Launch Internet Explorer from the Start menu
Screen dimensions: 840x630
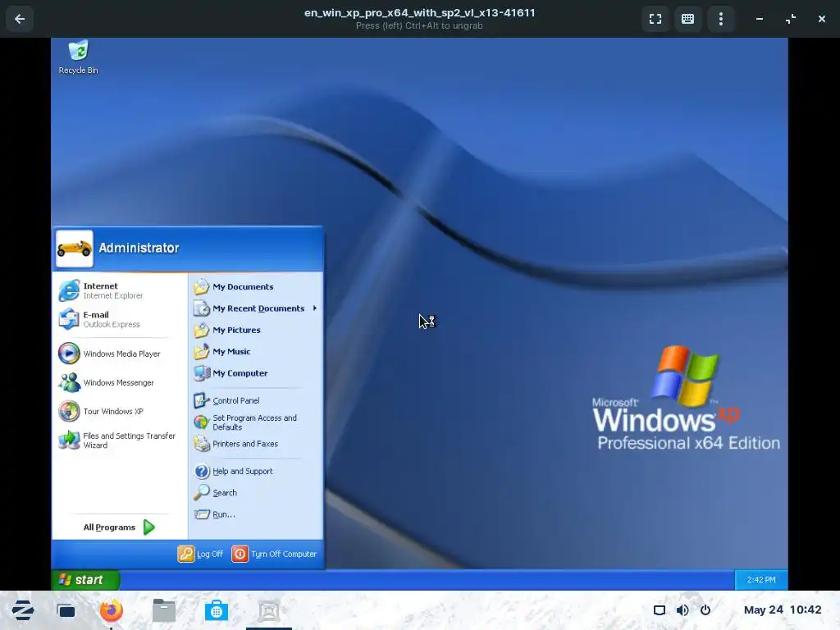coord(120,290)
